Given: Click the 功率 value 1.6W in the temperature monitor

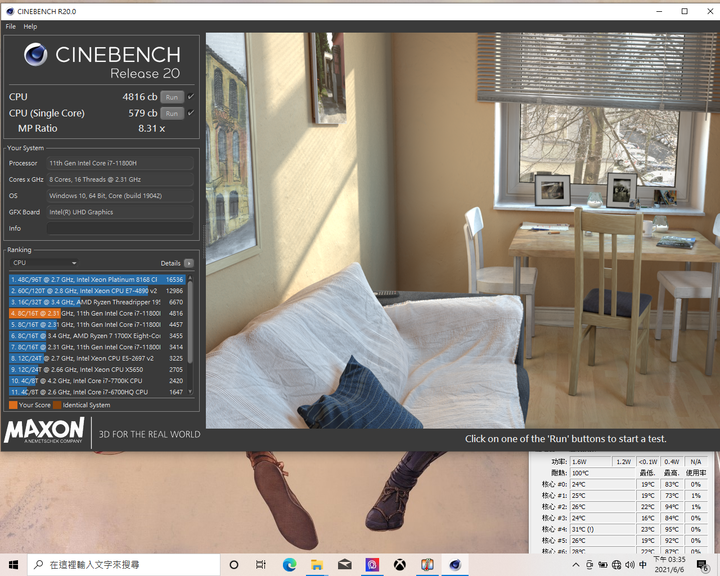Looking at the screenshot, I should click(591, 462).
